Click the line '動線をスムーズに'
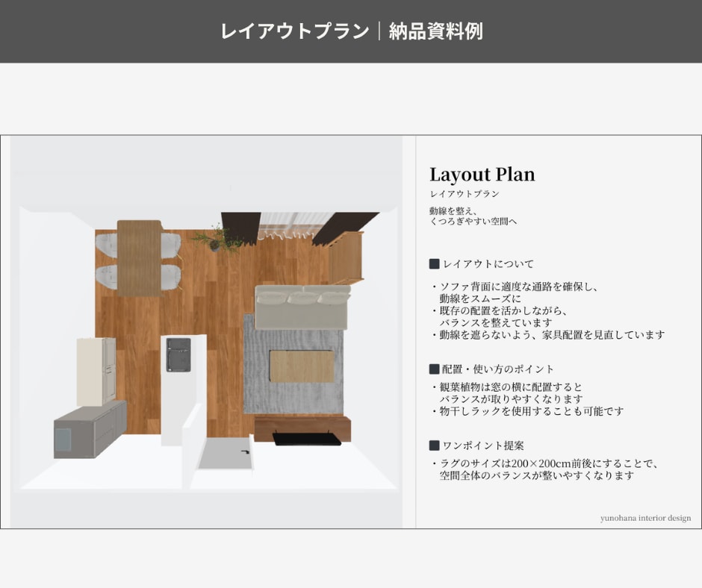 coord(480,299)
